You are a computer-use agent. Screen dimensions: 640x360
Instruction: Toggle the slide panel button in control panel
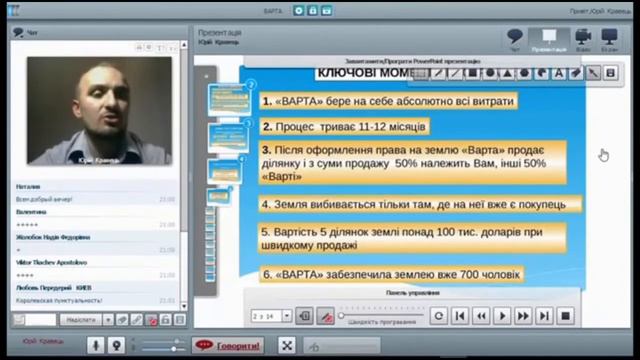tap(304, 316)
